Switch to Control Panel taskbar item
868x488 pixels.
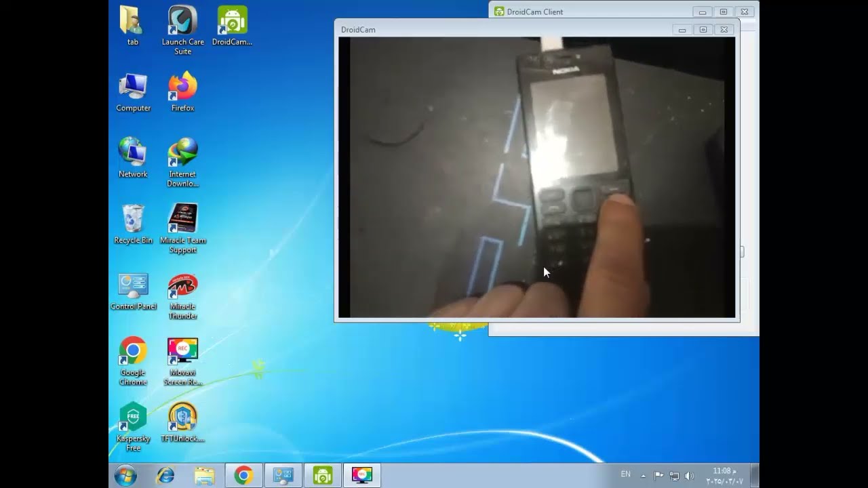point(283,476)
